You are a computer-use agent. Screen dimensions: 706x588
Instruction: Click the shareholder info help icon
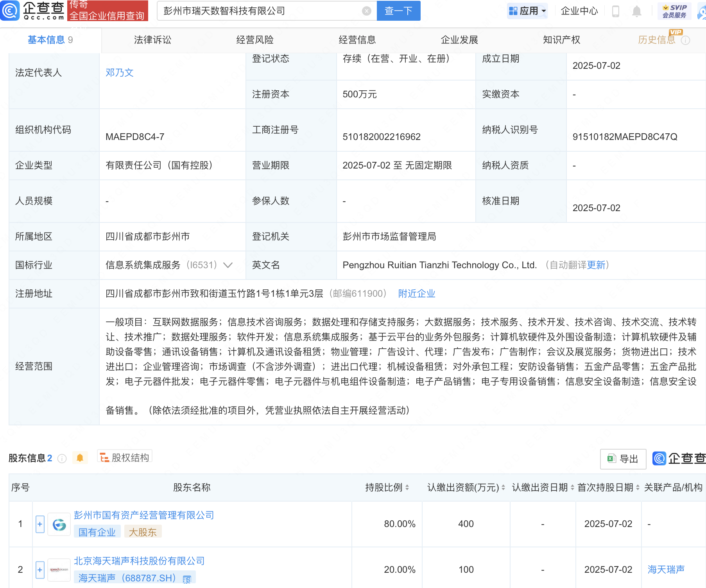(62, 458)
